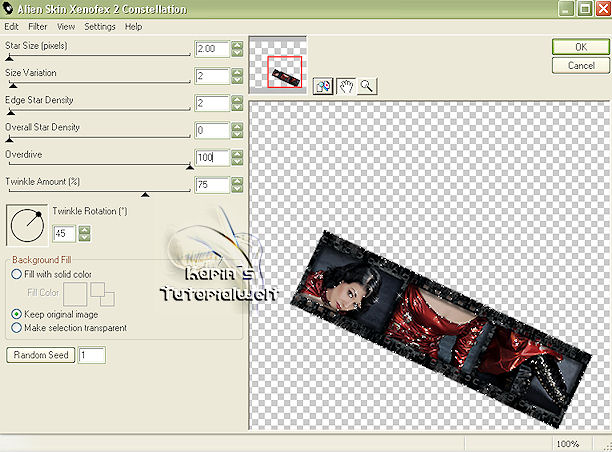
Task: Click the Overall Star Density slider handle
Action: click(x=9, y=139)
